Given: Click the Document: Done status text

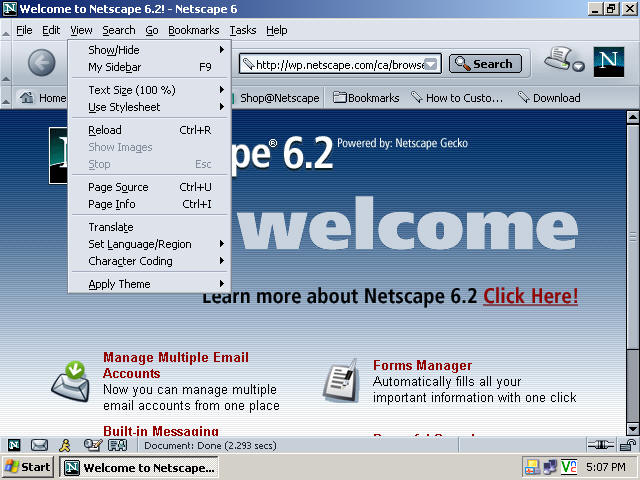Looking at the screenshot, I should (x=210, y=445).
